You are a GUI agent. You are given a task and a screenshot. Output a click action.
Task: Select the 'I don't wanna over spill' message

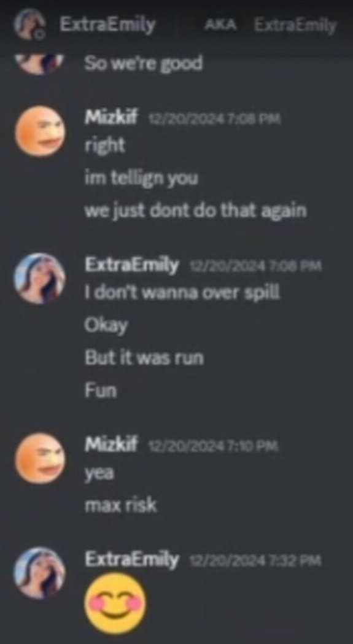pyautogui.click(x=182, y=292)
